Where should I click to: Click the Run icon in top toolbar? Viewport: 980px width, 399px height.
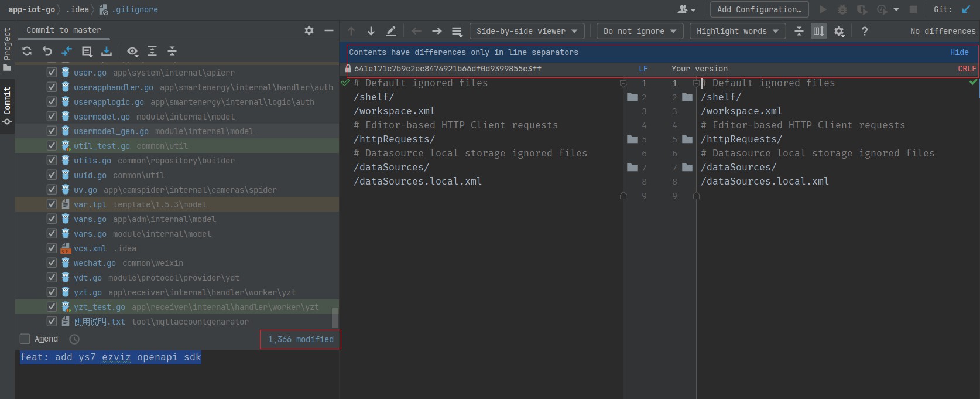823,9
